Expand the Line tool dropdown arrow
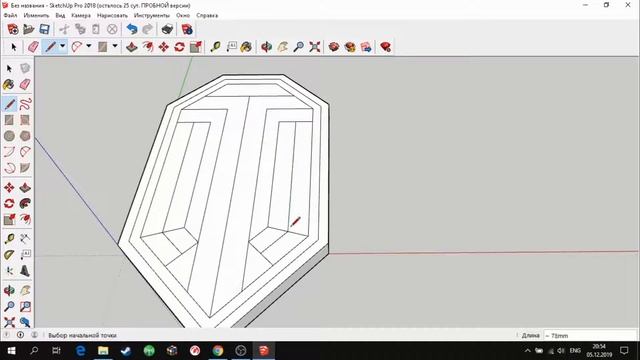Image resolution: width=640 pixels, height=360 pixels. (62, 46)
